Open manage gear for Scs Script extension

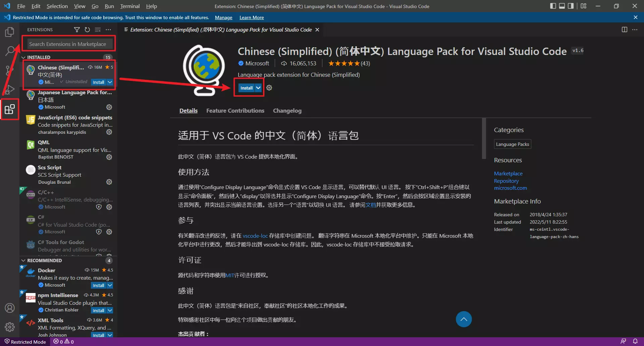(109, 182)
